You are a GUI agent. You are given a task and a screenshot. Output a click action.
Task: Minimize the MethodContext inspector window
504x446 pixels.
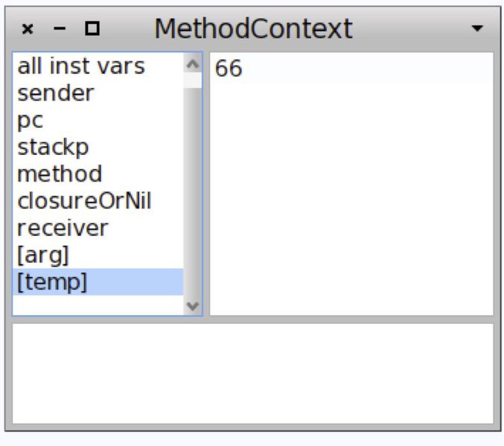(60, 29)
